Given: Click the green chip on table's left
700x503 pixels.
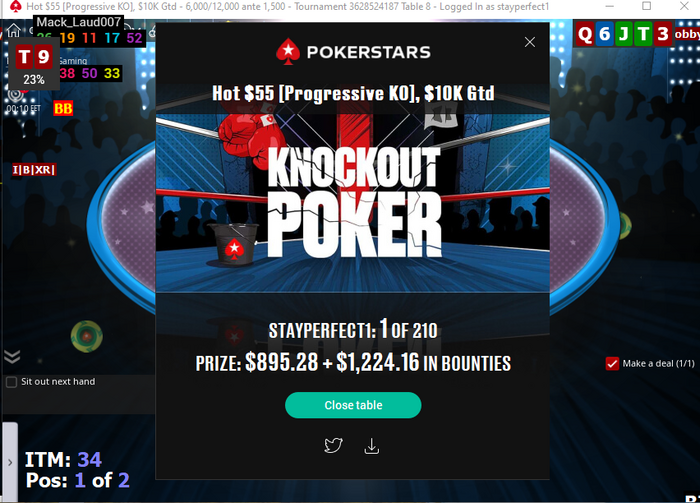Looking at the screenshot, I should tap(87, 336).
